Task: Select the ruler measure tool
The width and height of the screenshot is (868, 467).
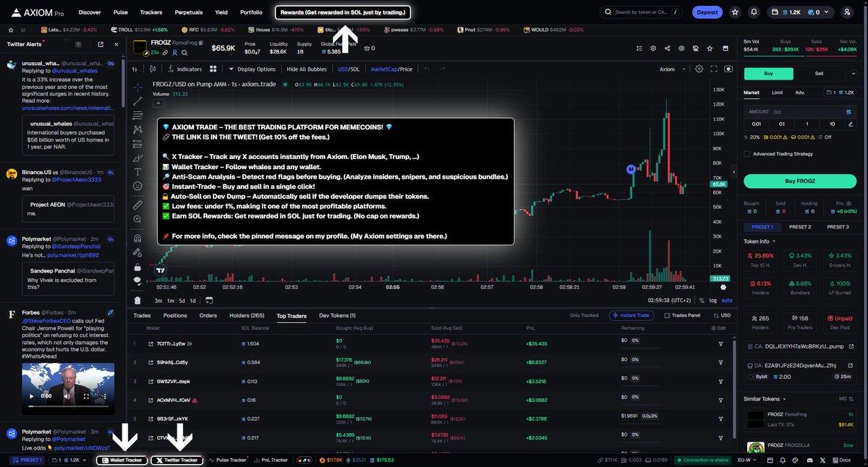Action: pyautogui.click(x=137, y=205)
